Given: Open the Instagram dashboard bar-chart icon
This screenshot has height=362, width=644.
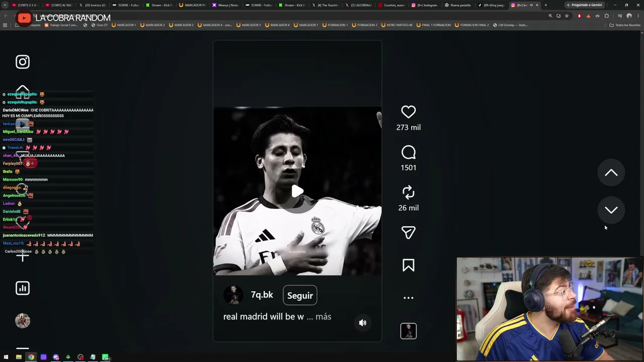Looking at the screenshot, I should [23, 288].
